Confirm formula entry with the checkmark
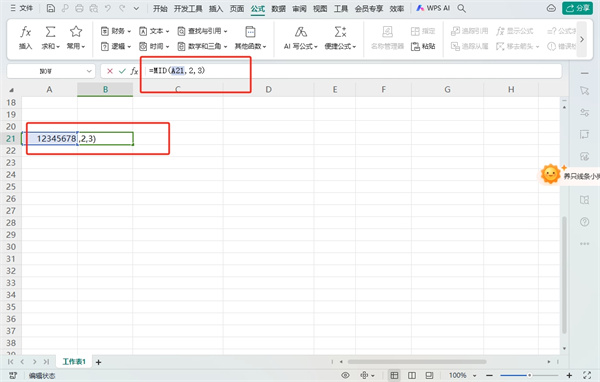 (122, 71)
